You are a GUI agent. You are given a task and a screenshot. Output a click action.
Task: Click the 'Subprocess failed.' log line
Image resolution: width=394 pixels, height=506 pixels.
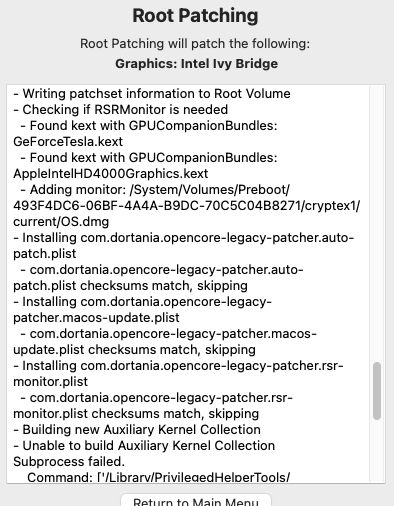[69, 462]
